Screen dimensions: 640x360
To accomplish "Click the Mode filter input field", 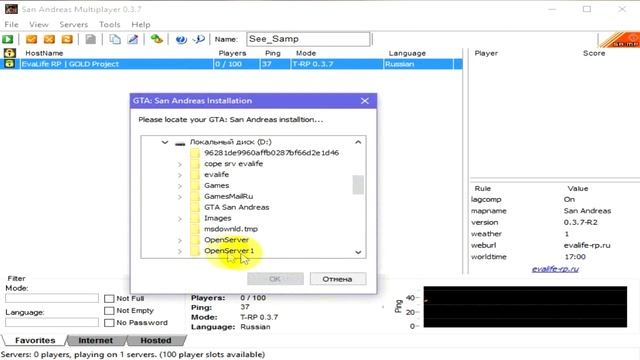I will [x=52, y=298].
